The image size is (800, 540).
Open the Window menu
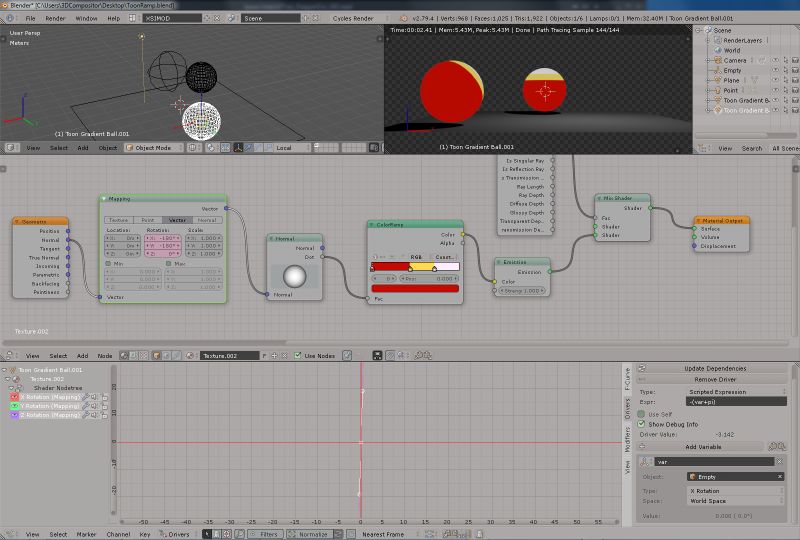point(86,18)
